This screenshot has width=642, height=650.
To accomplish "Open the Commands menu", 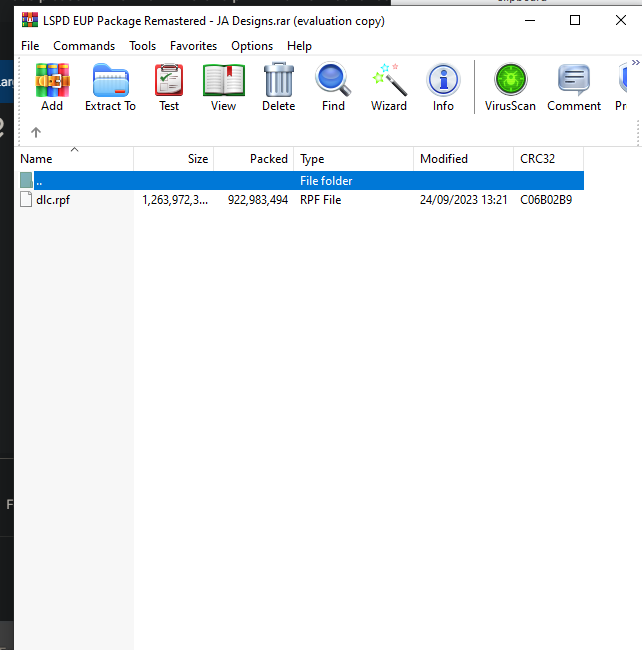I will click(84, 46).
